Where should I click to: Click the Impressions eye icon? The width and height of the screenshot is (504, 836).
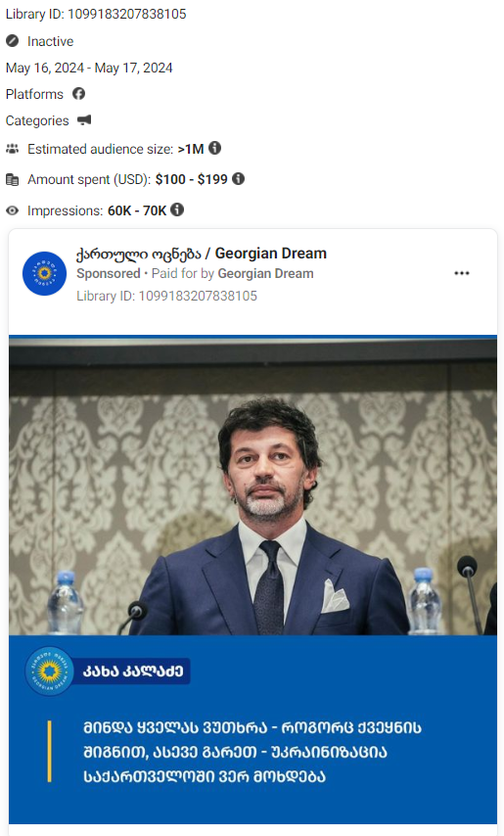[13, 210]
